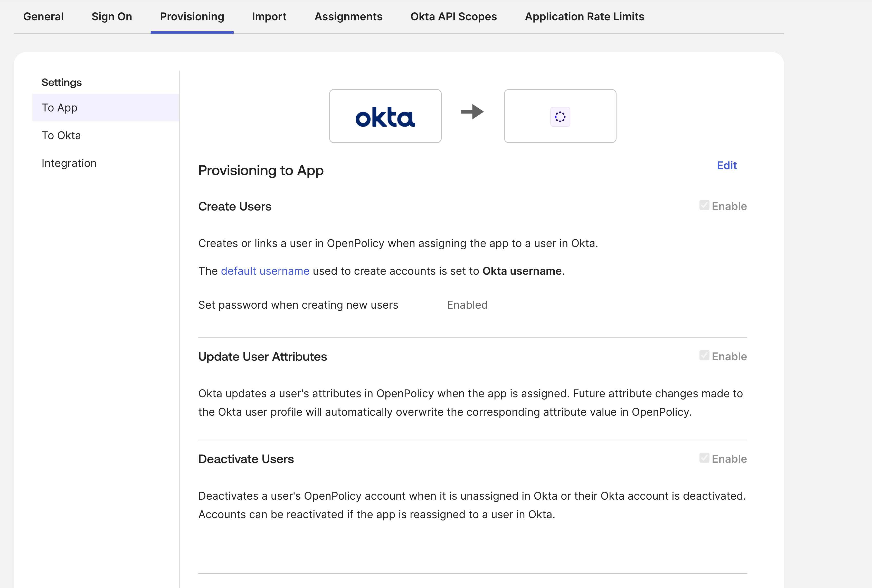This screenshot has height=588, width=872.
Task: Switch to the Sign On tab
Action: click(x=112, y=16)
